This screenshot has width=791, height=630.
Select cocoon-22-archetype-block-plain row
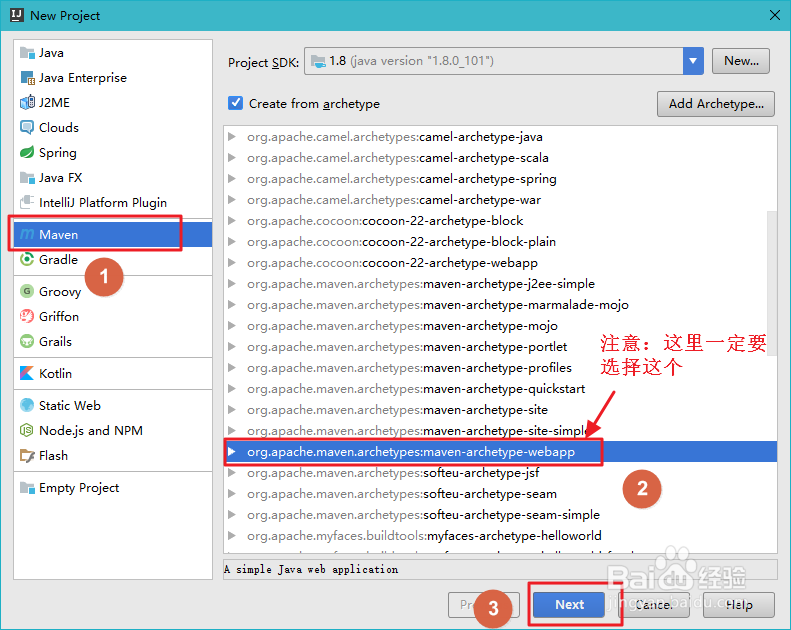tap(500, 242)
